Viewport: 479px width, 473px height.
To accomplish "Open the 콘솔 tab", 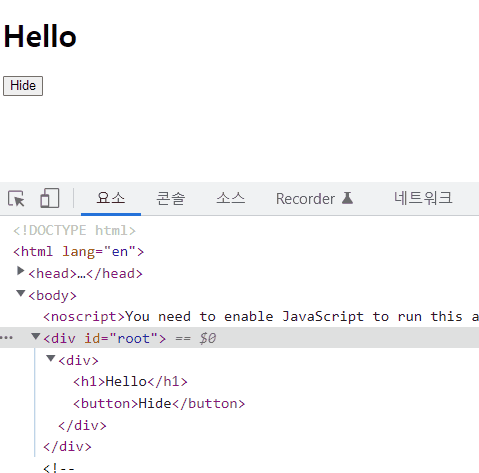I will 171,198.
